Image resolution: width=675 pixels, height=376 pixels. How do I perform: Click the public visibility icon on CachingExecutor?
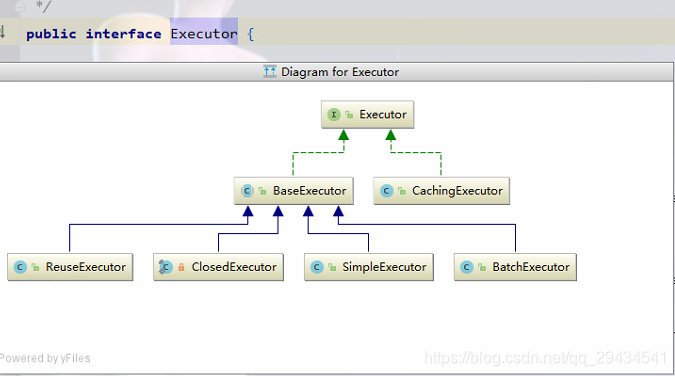pos(402,191)
